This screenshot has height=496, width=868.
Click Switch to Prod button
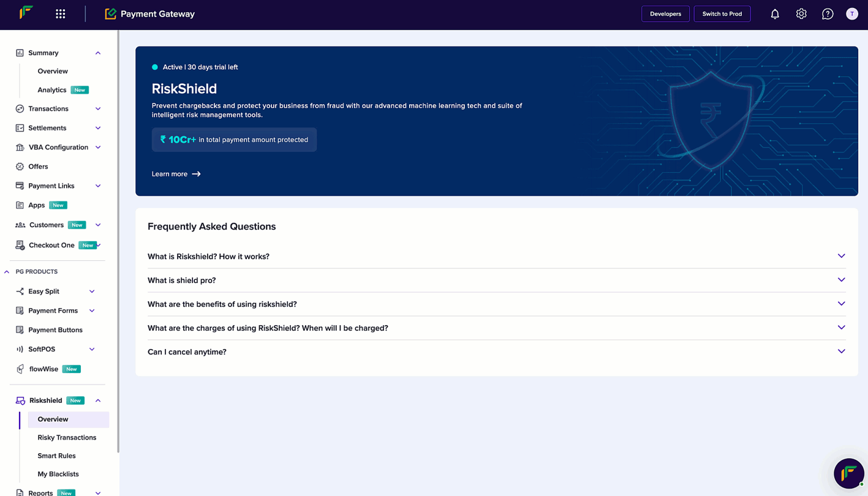click(x=722, y=13)
